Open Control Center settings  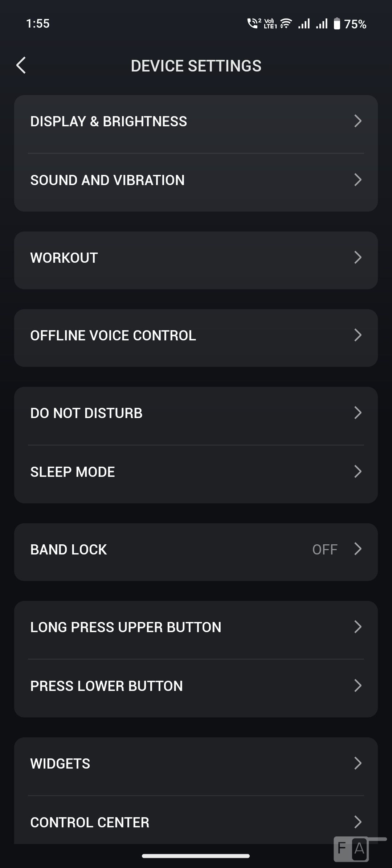click(x=90, y=823)
